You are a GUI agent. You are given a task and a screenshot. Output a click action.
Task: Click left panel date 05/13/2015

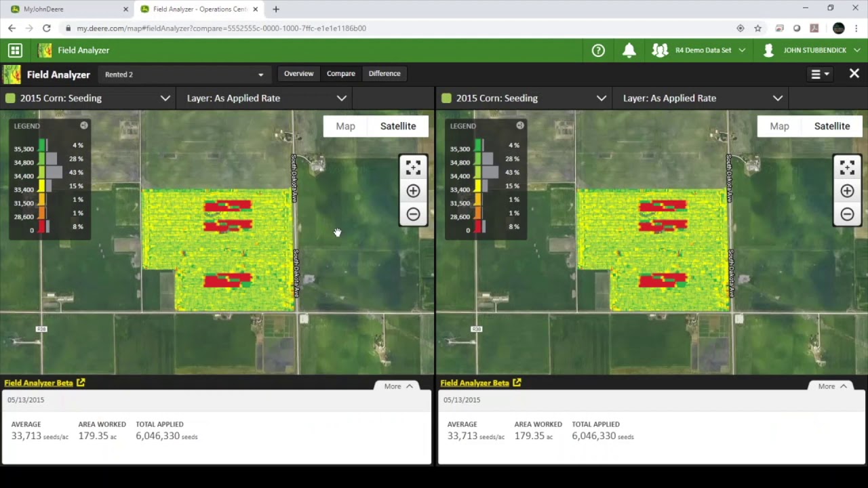(26, 400)
